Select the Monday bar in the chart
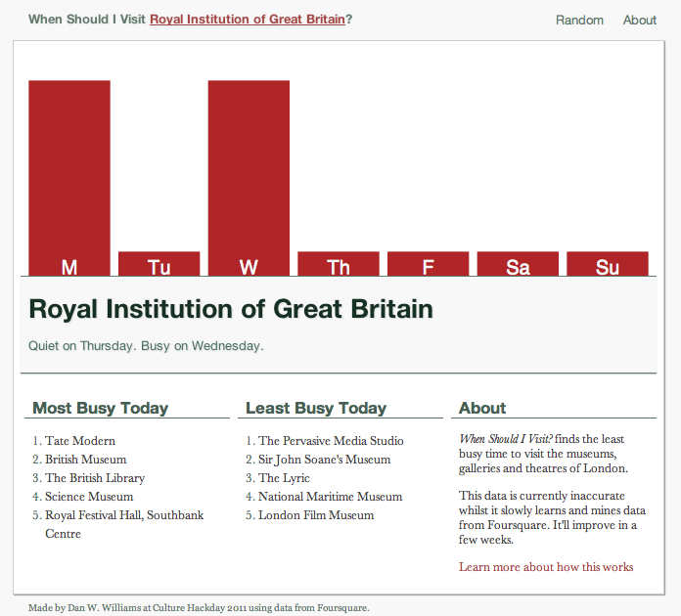681x616 pixels. coord(69,178)
